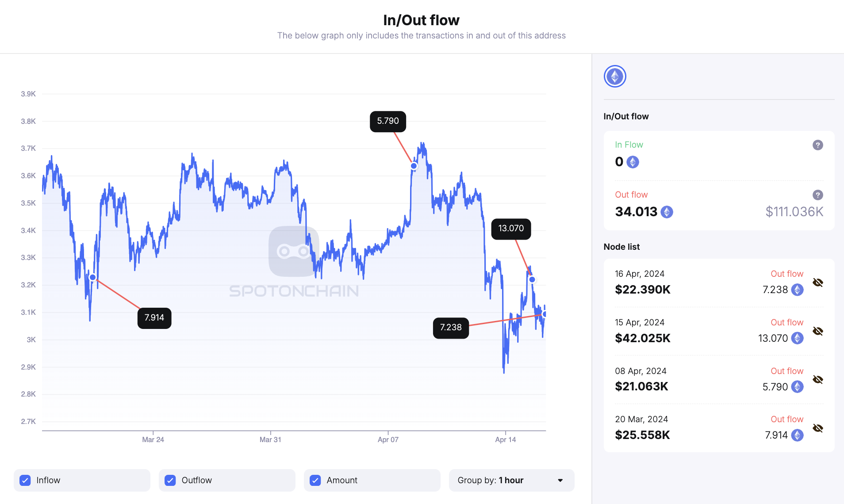Open the Out flow help question mark
The width and height of the screenshot is (844, 504).
817,195
